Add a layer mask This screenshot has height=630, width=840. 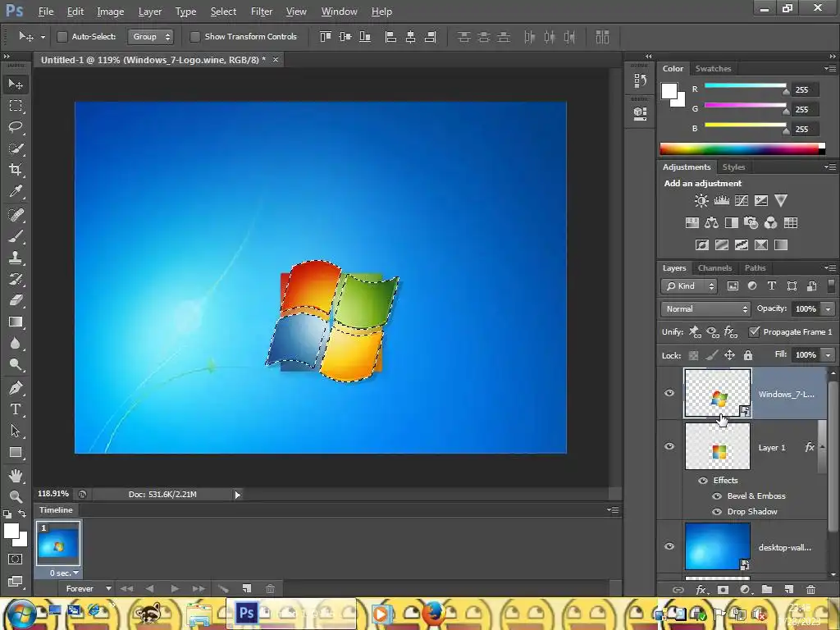pyautogui.click(x=723, y=589)
